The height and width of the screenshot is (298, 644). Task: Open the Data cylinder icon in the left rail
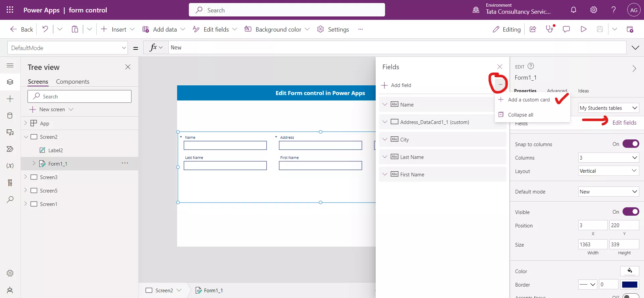[10, 116]
